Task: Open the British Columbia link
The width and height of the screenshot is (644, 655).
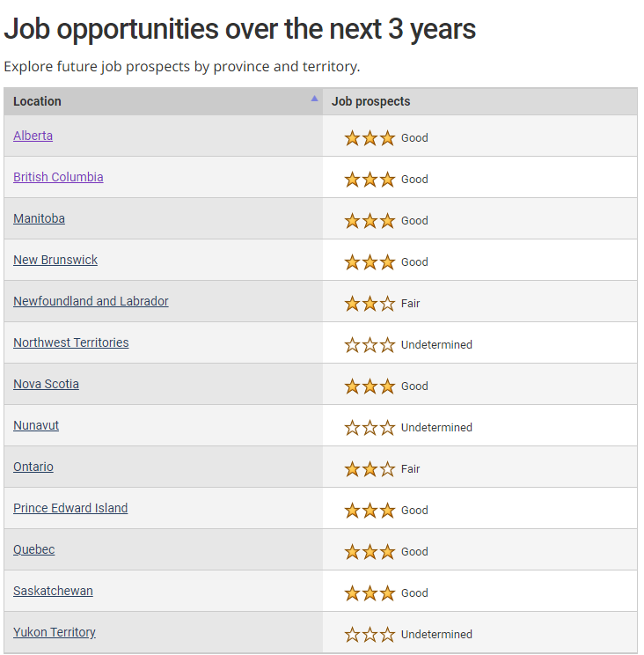Action: (58, 177)
